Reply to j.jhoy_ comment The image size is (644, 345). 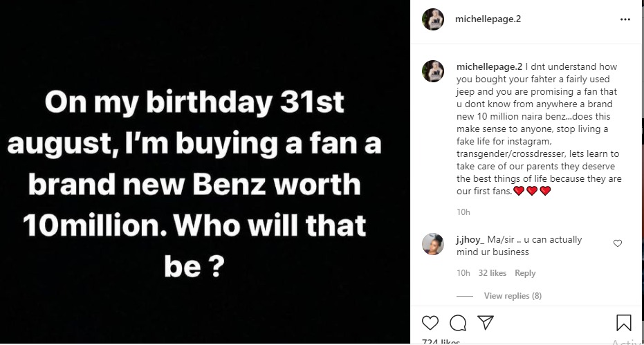525,273
